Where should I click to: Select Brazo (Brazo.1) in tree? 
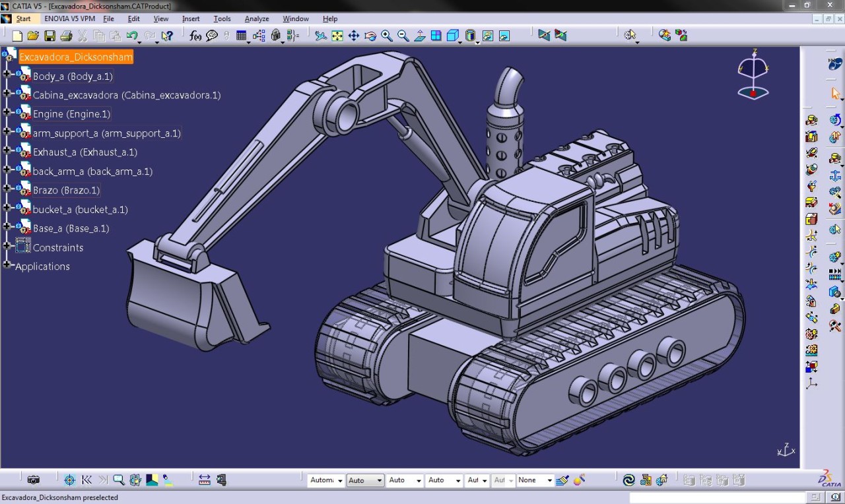[66, 190]
